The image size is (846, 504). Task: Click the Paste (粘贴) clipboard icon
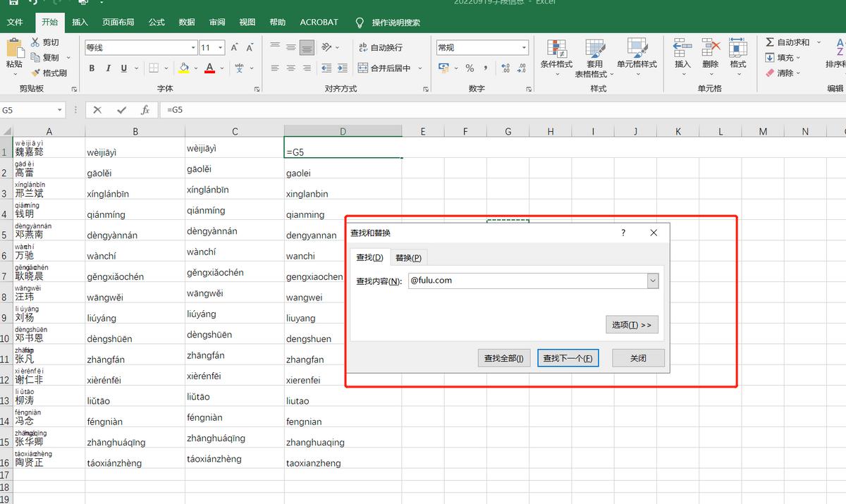click(x=14, y=49)
